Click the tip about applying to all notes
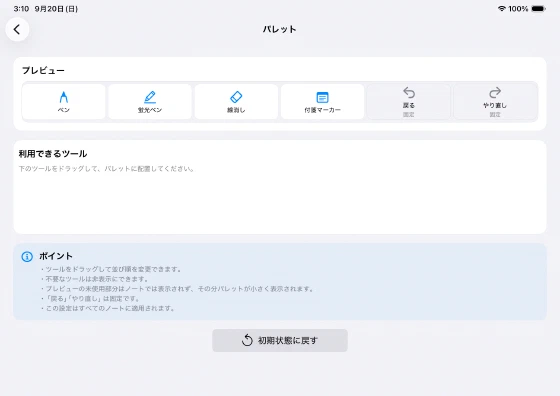 coord(108,308)
